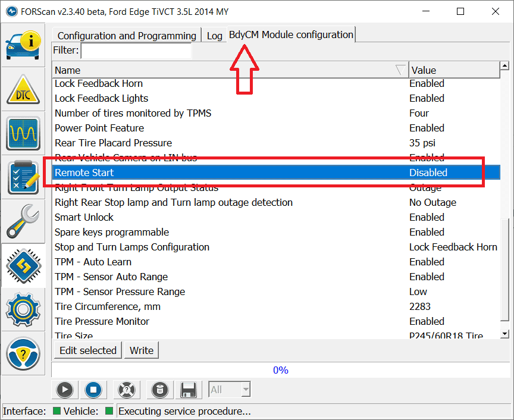Viewport: 514px width, 420px height.
Task: Open the vehicle information sidebar icon
Action: tap(23, 45)
